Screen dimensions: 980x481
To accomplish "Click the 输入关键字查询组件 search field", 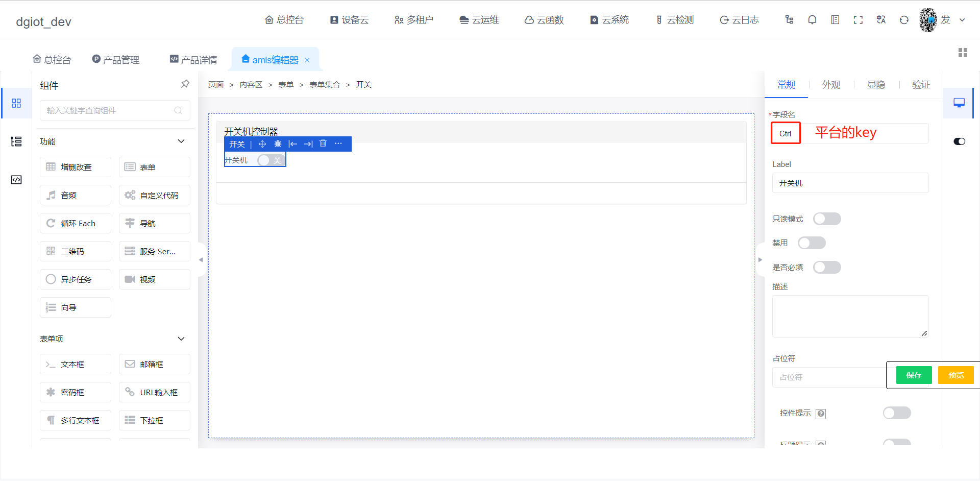I will (x=115, y=110).
